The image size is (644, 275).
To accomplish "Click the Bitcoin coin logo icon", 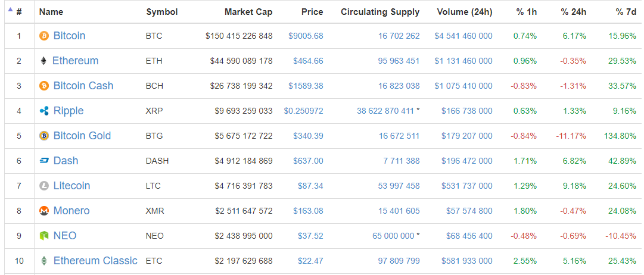I will (x=43, y=36).
